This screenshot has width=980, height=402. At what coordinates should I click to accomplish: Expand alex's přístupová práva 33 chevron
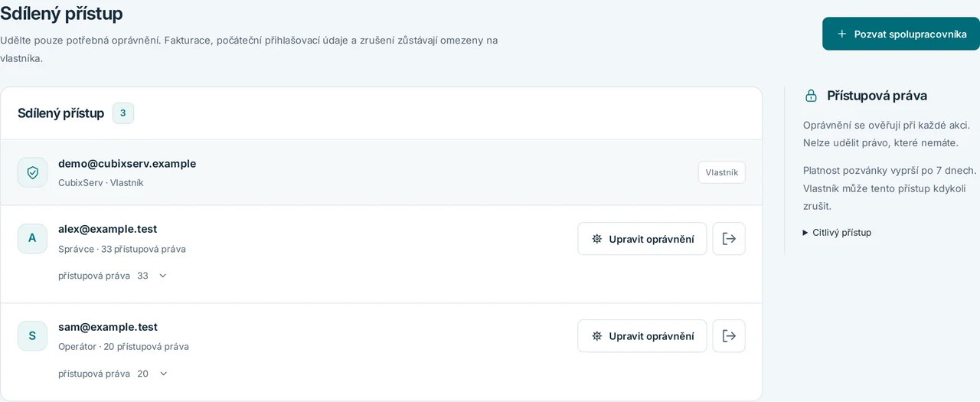pos(162,276)
